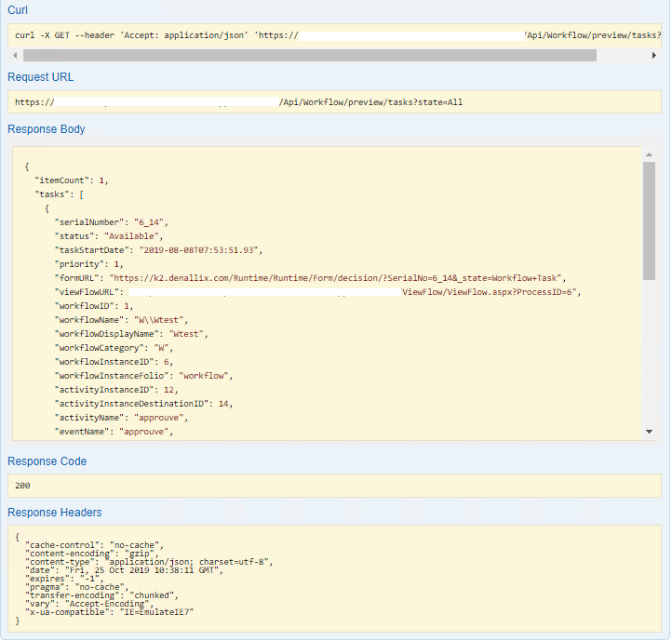Screen dimensions: 672x641
Task: Click the Response Code 200 value
Action: point(24,486)
